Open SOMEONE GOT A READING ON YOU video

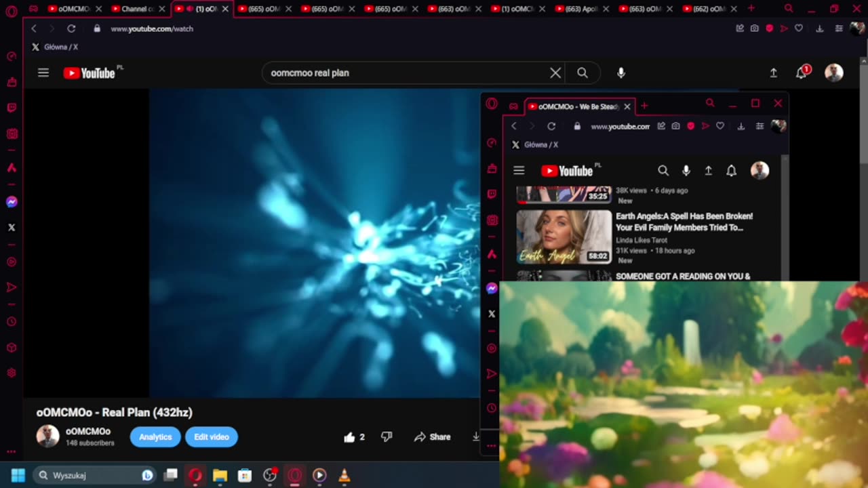point(683,276)
